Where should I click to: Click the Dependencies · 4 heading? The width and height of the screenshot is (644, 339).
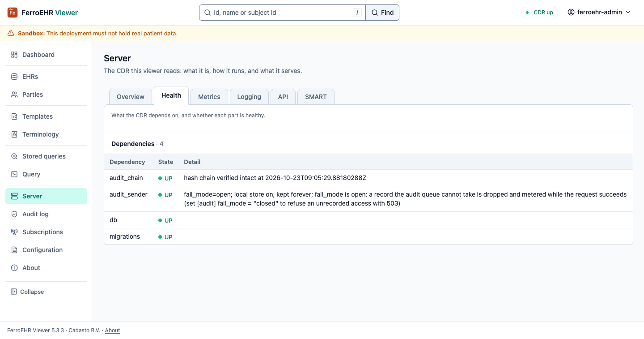pyautogui.click(x=137, y=144)
